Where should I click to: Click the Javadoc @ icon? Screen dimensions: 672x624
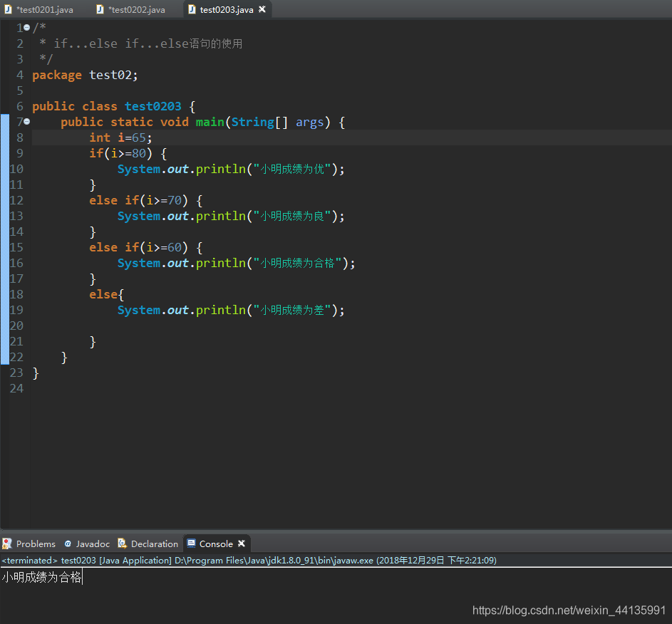pyautogui.click(x=68, y=544)
